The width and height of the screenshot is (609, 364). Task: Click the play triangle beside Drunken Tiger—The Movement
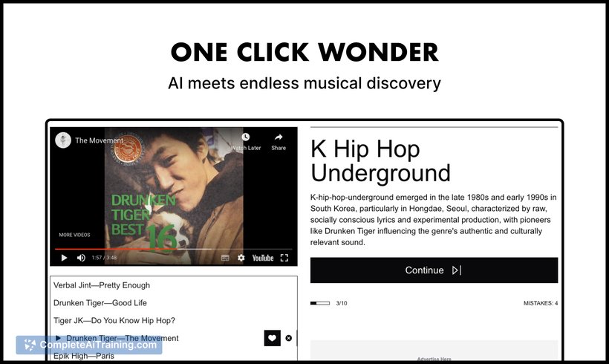coord(58,338)
